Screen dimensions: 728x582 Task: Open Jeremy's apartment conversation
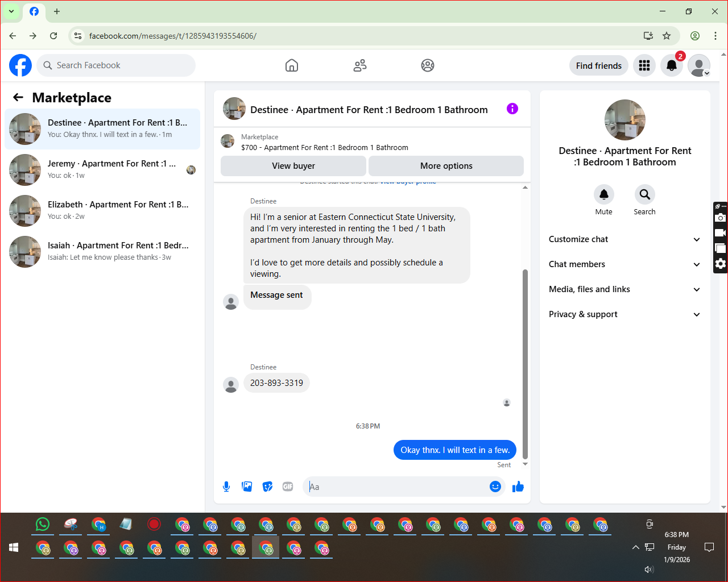102,170
